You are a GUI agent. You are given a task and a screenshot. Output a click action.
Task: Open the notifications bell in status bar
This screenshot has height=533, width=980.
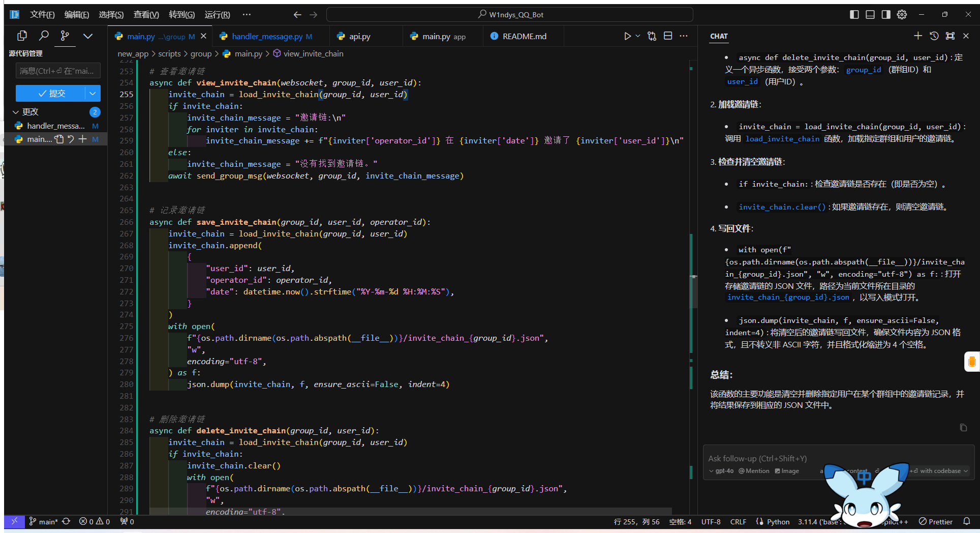967,521
